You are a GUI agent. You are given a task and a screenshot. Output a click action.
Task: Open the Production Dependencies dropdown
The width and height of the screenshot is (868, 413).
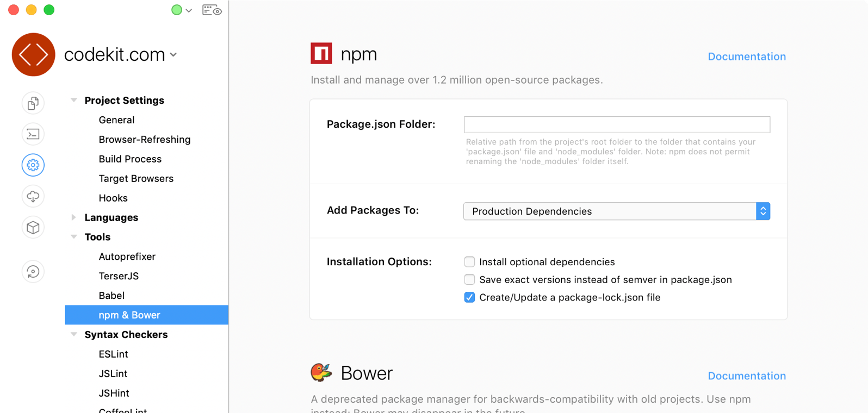pos(617,211)
